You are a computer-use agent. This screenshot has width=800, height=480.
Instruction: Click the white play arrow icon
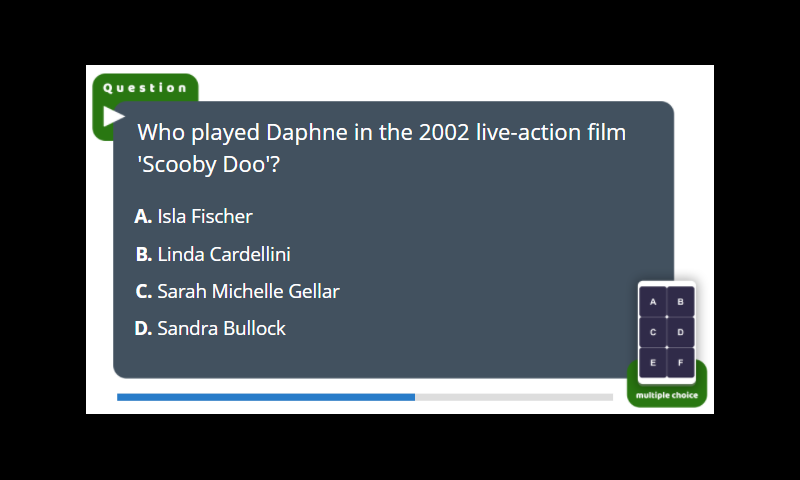point(113,116)
